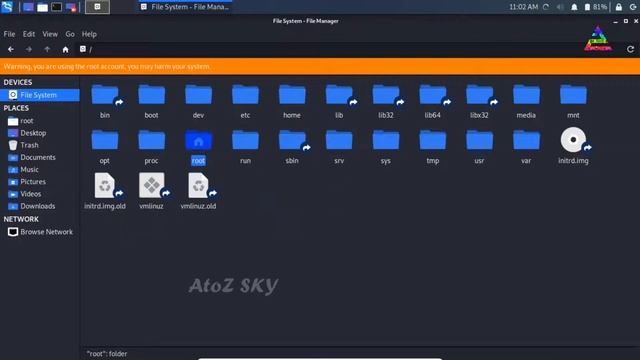Select File System in Devices sidebar

40,95
